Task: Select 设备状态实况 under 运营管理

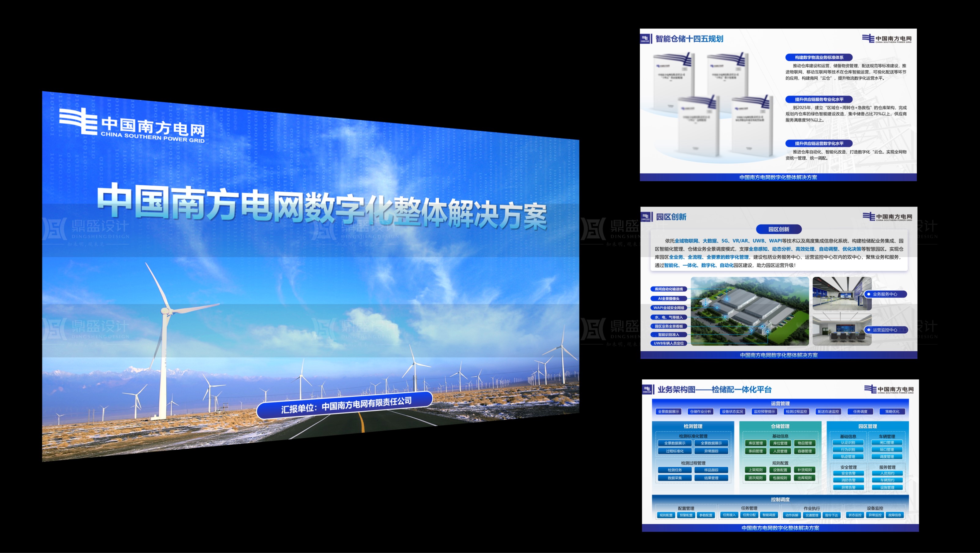Action: pos(732,411)
